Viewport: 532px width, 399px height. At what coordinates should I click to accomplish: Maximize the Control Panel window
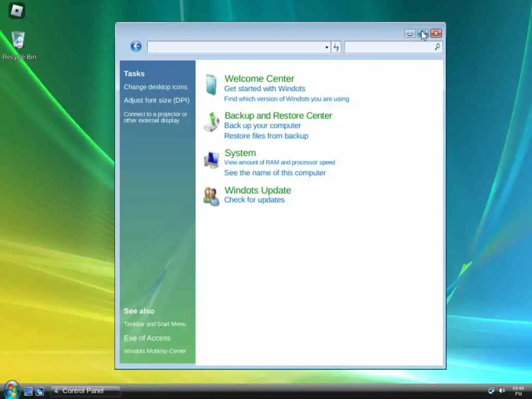coord(423,33)
